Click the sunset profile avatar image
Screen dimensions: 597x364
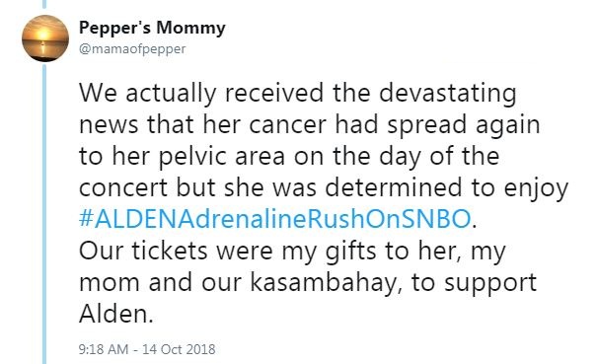[x=45, y=38]
